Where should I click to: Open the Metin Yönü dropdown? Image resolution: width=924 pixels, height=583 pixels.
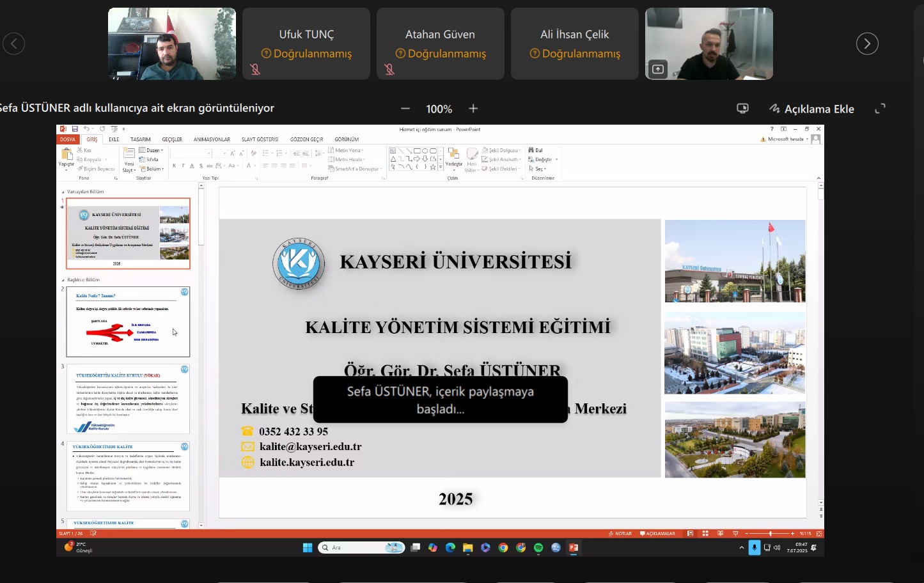pyautogui.click(x=346, y=150)
